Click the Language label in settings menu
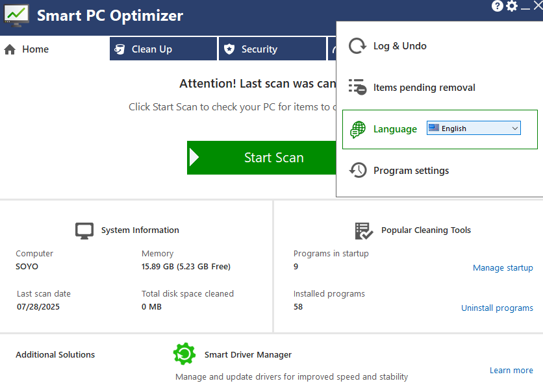Image resolution: width=543 pixels, height=392 pixels. [395, 129]
